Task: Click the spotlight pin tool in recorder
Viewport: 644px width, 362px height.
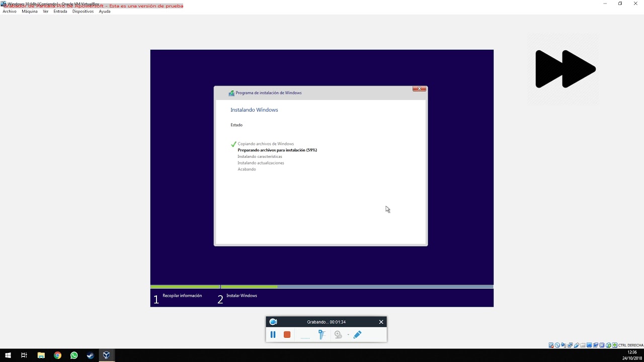Action: click(322, 334)
